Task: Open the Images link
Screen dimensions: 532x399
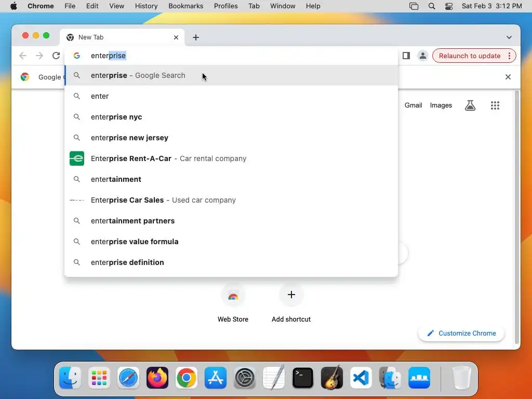Action: point(441,105)
